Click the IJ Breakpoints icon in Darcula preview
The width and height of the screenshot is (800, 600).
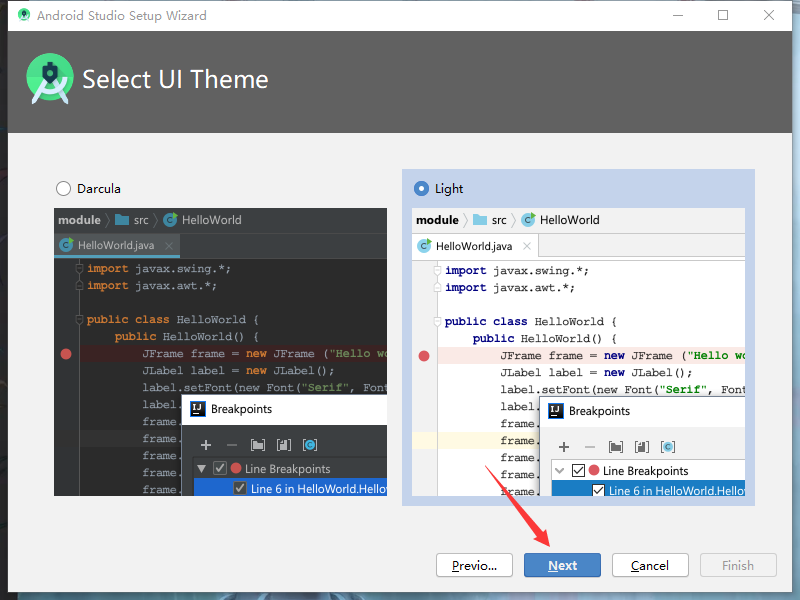pyautogui.click(x=197, y=409)
